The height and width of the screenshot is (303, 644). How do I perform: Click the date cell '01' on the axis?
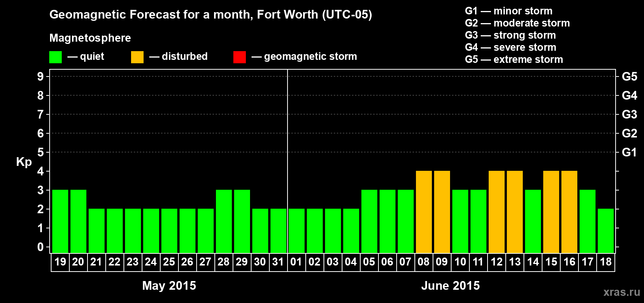[296, 262]
